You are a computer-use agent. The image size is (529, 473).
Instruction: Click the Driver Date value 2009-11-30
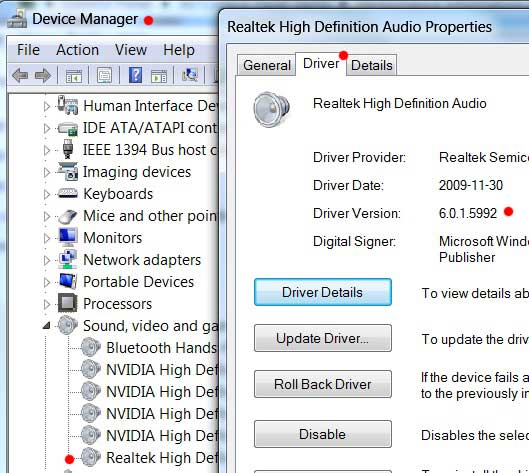click(471, 185)
